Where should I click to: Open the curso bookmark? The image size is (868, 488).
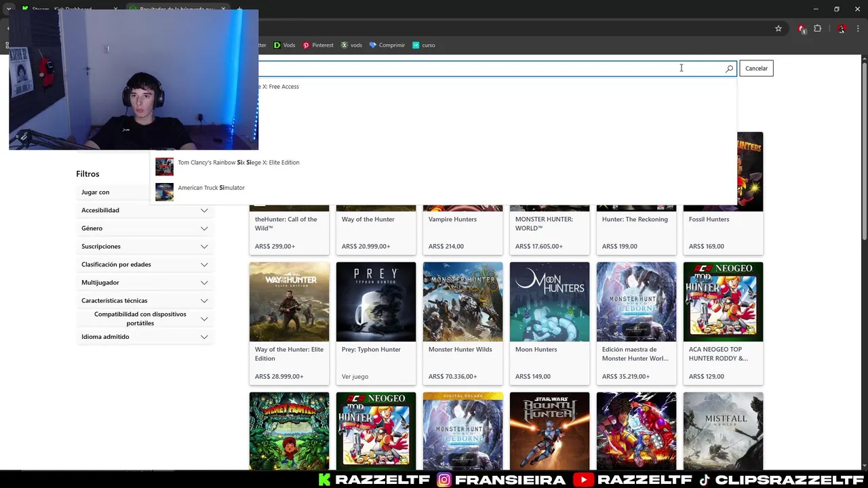click(424, 45)
